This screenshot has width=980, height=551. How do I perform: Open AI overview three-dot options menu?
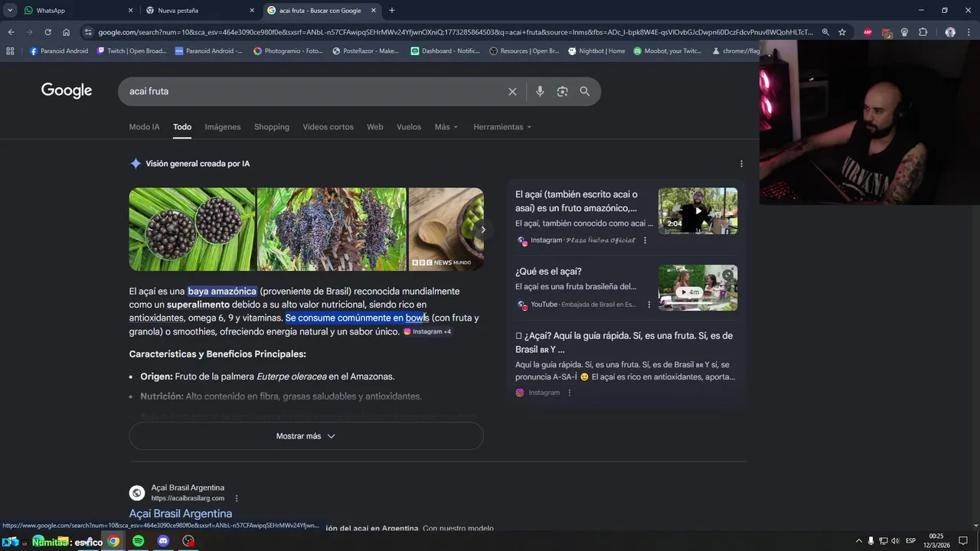pyautogui.click(x=741, y=164)
